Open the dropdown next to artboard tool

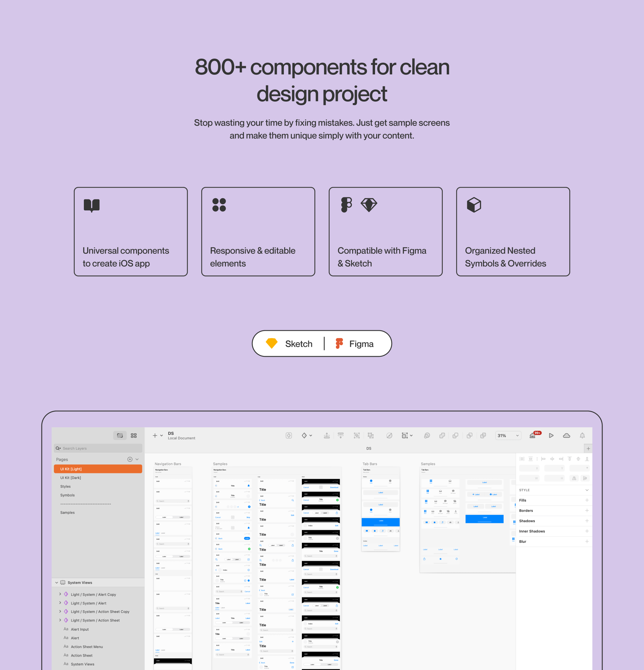(x=411, y=435)
